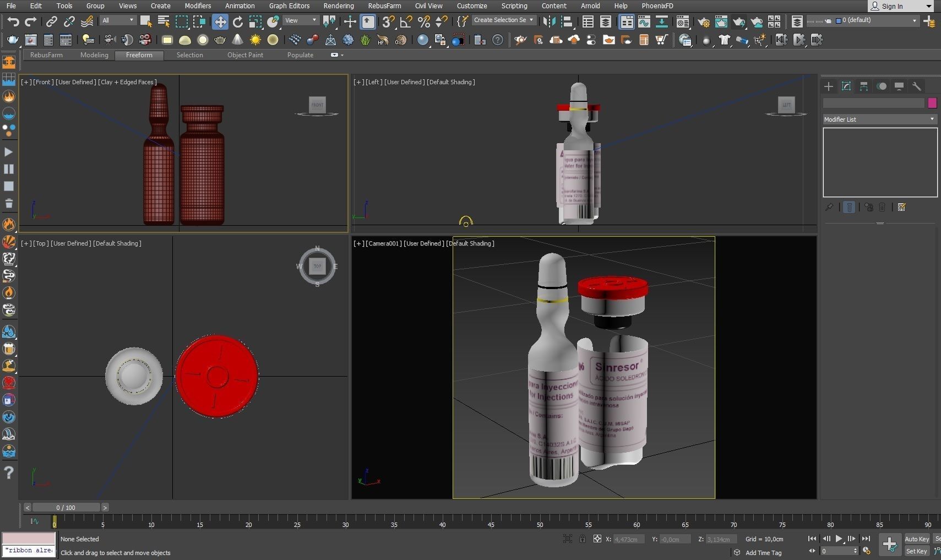Open the reference coordinate View dropdown

pyautogui.click(x=301, y=20)
